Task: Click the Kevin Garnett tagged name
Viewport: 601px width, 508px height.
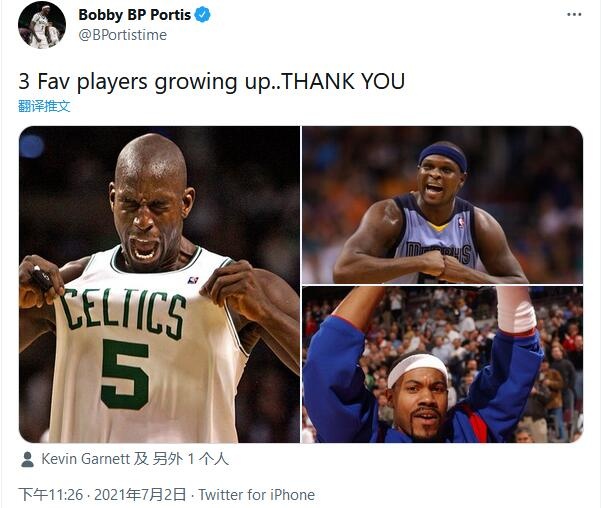Action: (x=85, y=459)
